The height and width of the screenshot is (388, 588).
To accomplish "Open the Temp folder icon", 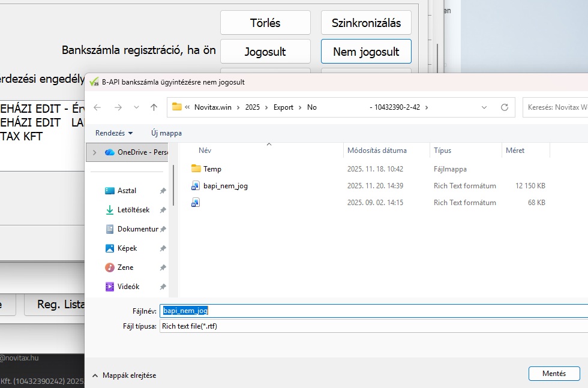I will coord(196,169).
